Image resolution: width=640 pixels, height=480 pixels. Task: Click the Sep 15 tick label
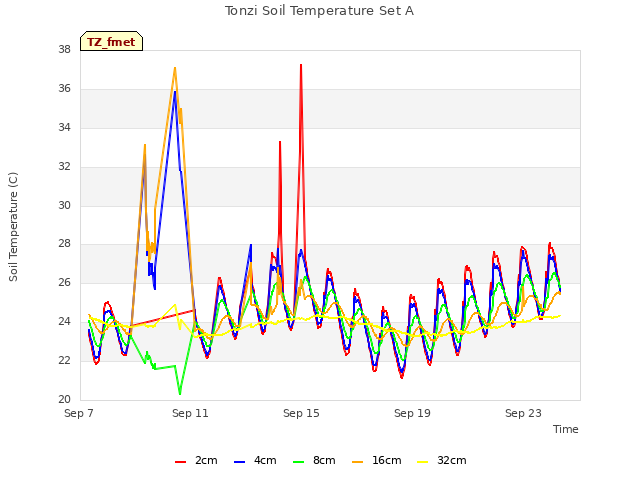pos(301,413)
